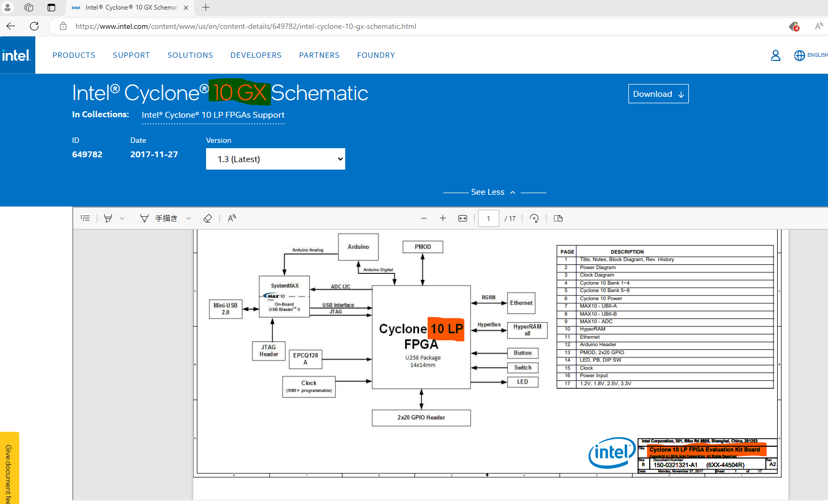Expand the highlighter options dropdown arrow

(x=122, y=218)
